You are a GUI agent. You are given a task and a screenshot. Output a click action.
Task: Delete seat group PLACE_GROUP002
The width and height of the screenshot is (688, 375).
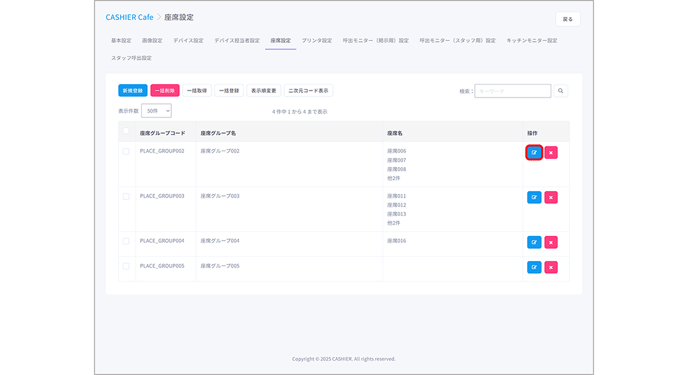[x=551, y=153]
